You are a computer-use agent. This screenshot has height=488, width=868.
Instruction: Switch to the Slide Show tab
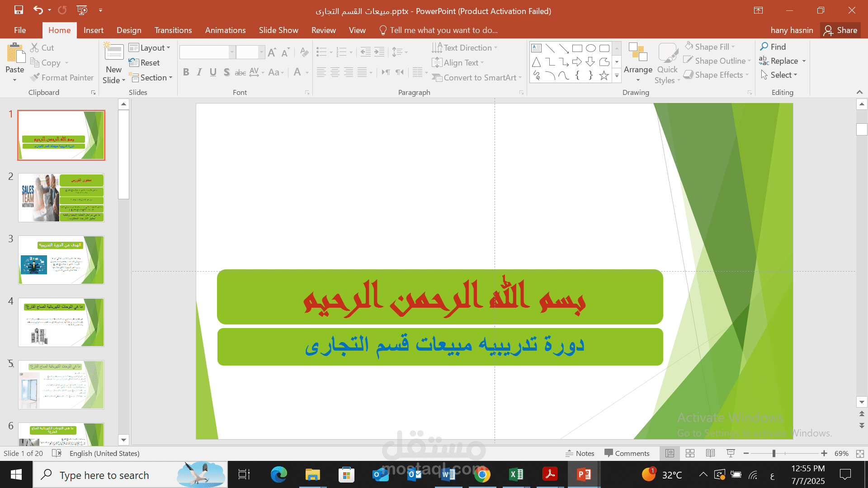tap(278, 30)
